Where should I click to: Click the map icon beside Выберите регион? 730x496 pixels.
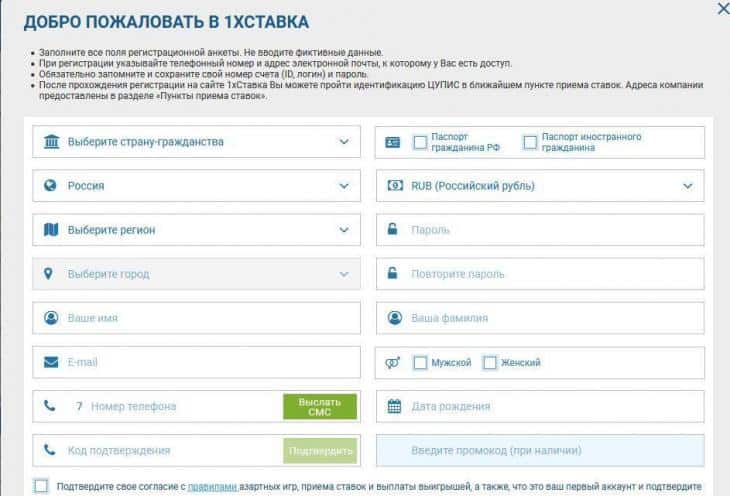(50, 230)
